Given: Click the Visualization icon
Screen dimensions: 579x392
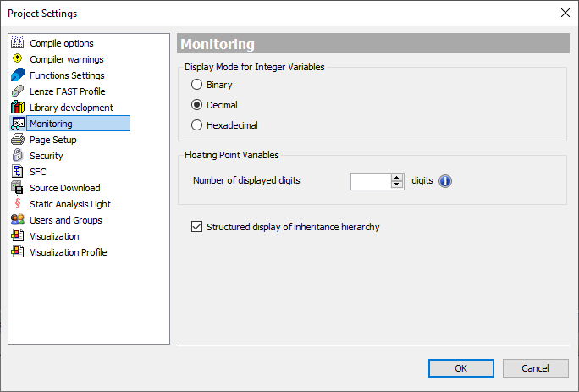Looking at the screenshot, I should pos(18,235).
